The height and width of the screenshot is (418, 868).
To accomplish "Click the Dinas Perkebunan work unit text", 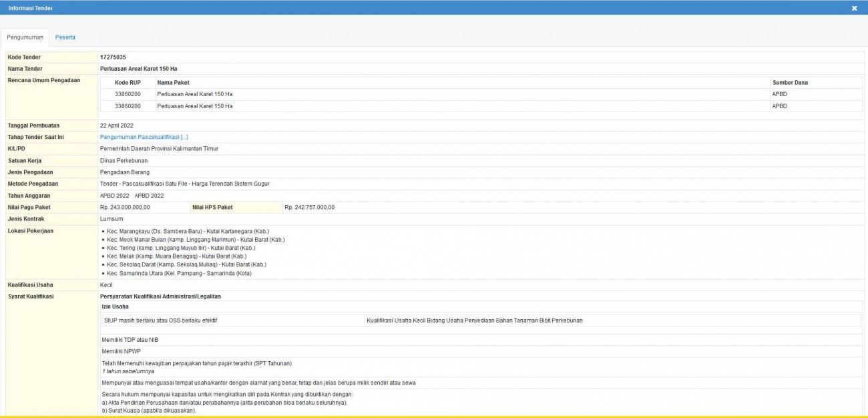I will pyautogui.click(x=124, y=160).
